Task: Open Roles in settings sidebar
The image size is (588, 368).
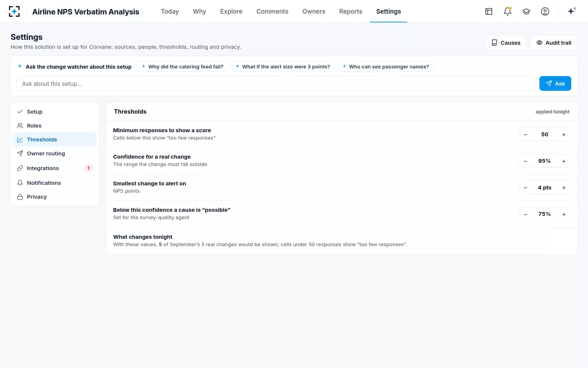Action: click(x=55, y=126)
